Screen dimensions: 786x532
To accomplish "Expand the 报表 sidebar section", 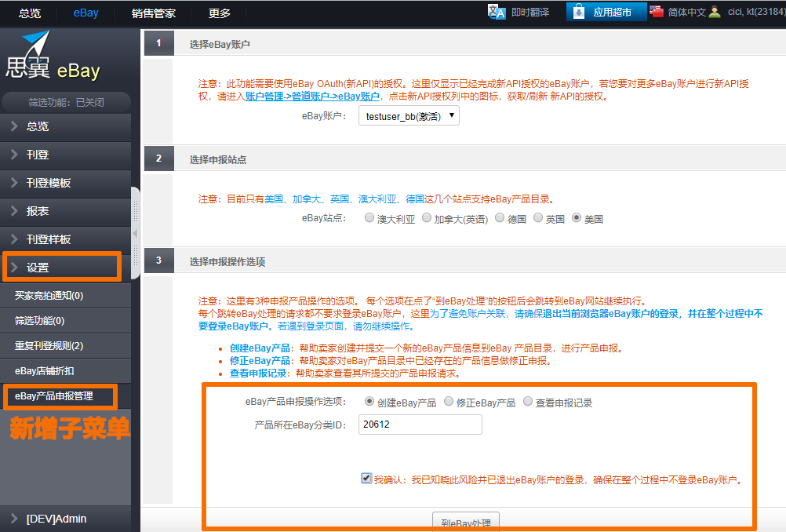I will click(x=66, y=211).
